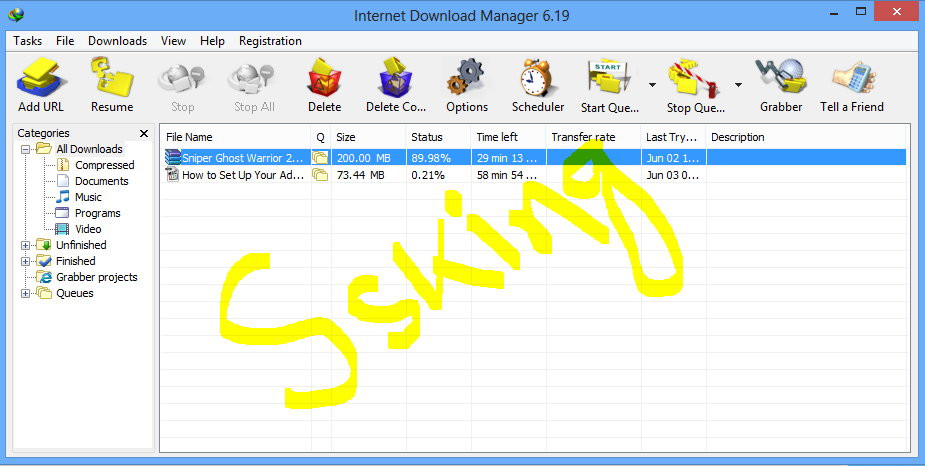Click the Sniper Ghost Warrior file icon
The width and height of the screenshot is (925, 466).
pyautogui.click(x=173, y=157)
